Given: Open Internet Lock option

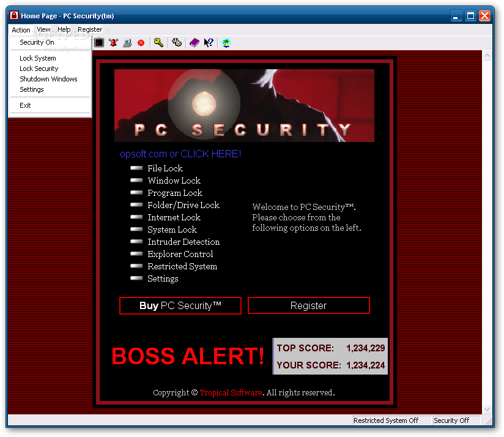Looking at the screenshot, I should click(174, 217).
